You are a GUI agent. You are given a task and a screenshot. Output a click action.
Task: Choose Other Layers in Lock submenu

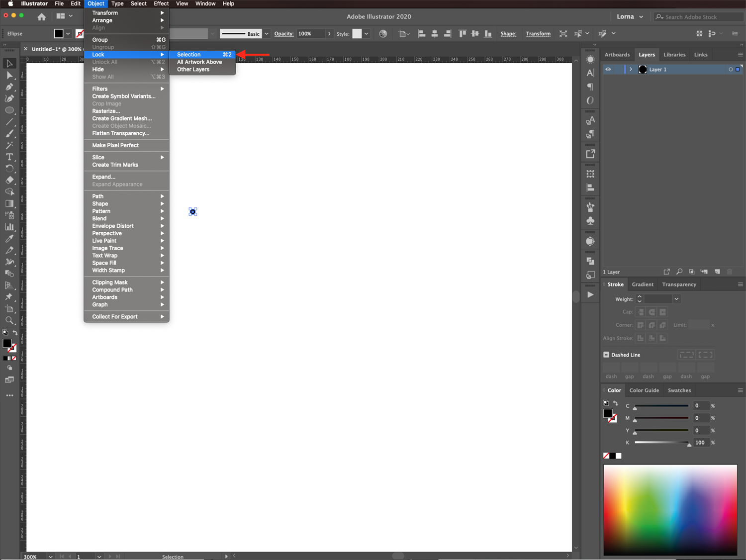tap(202, 70)
